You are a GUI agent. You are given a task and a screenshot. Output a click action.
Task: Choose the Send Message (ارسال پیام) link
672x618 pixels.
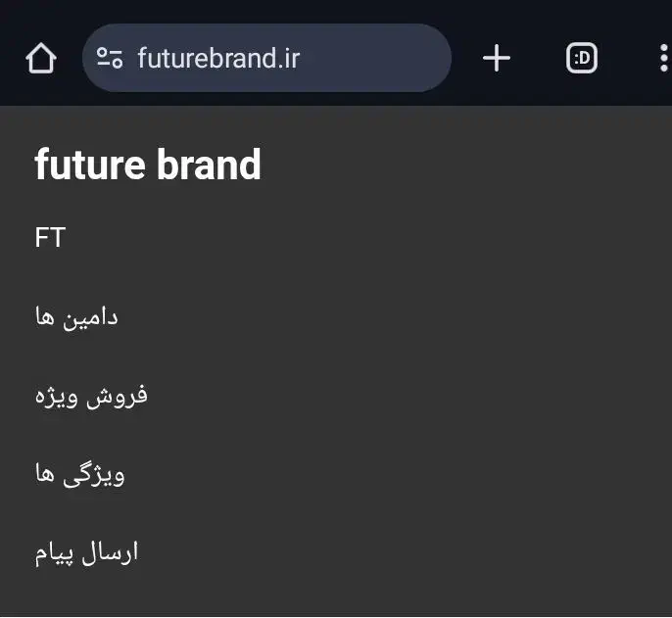pyautogui.click(x=86, y=552)
